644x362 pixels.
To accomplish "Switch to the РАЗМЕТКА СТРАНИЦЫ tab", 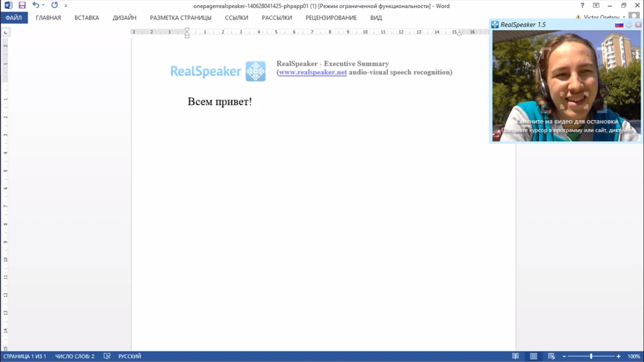I will [181, 18].
